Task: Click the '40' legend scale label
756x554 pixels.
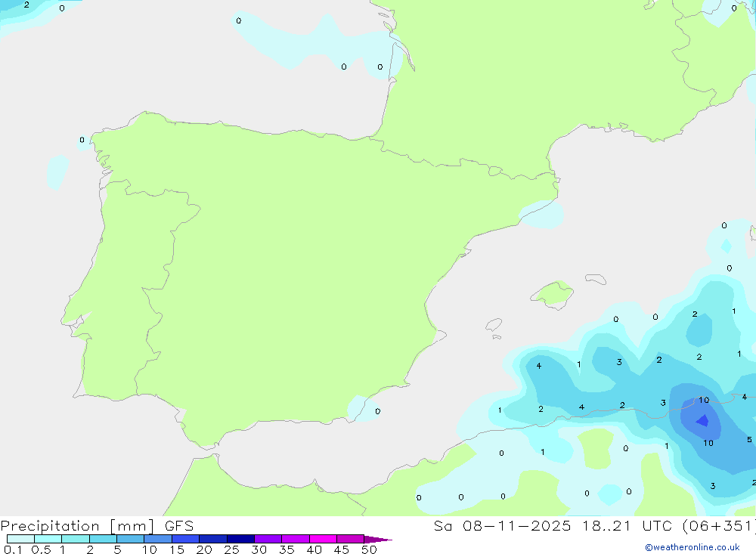Action: (x=314, y=549)
